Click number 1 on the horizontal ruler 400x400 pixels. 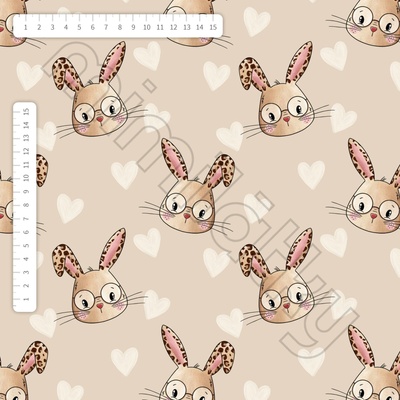tap(26, 28)
